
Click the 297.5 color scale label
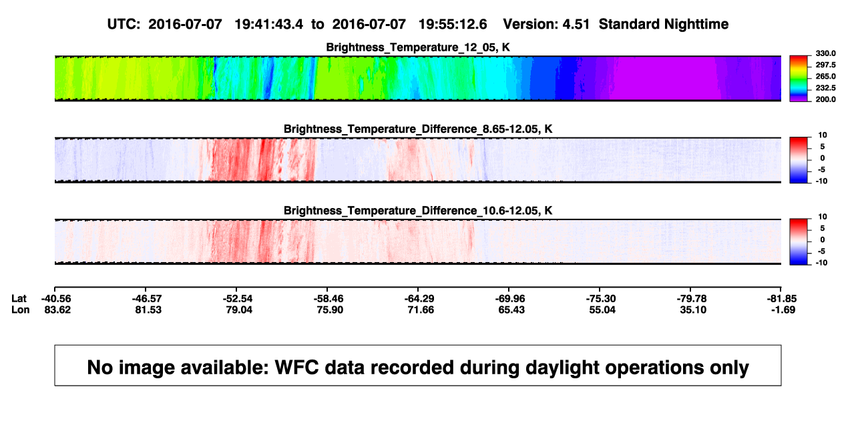pyautogui.click(x=826, y=65)
